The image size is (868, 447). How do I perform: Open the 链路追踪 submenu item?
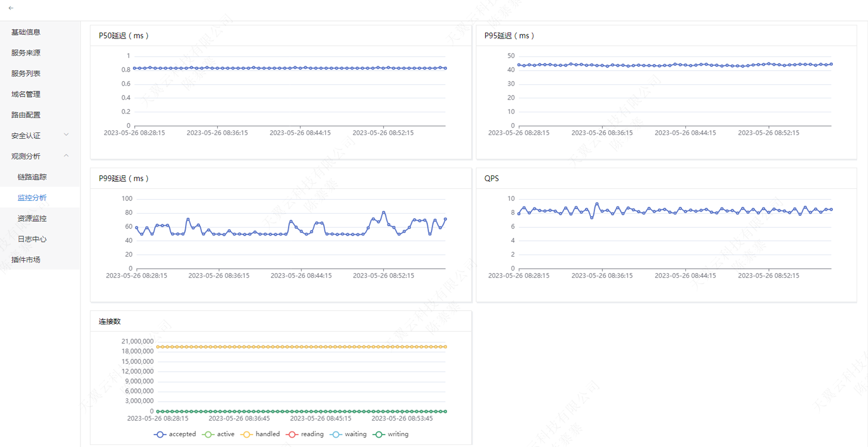(x=32, y=177)
